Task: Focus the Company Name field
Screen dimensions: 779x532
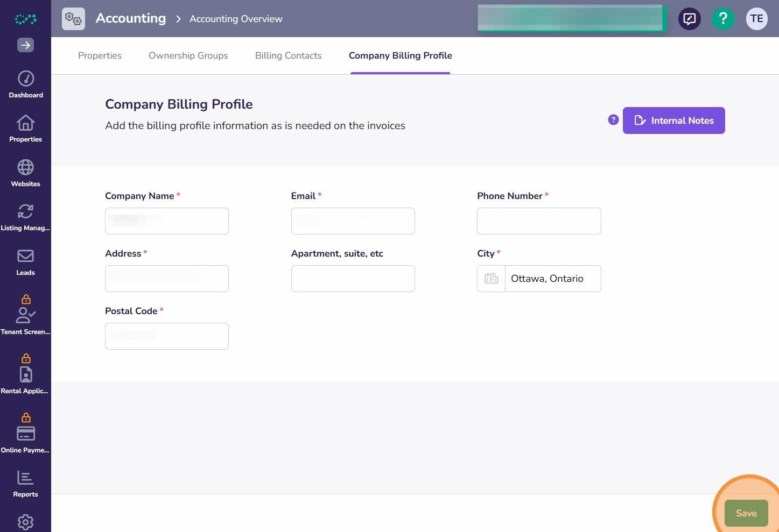Action: [x=167, y=221]
